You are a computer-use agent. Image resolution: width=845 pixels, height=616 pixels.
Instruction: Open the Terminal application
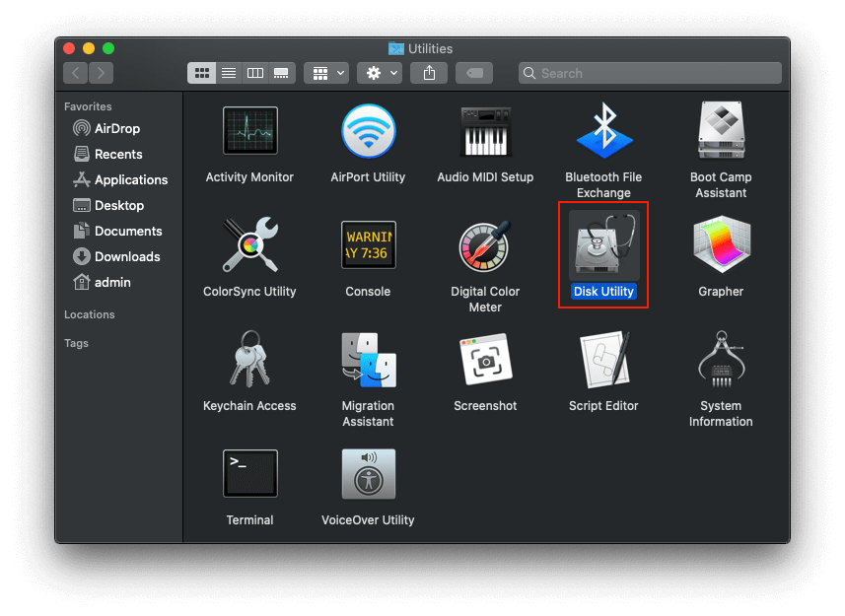pyautogui.click(x=249, y=473)
